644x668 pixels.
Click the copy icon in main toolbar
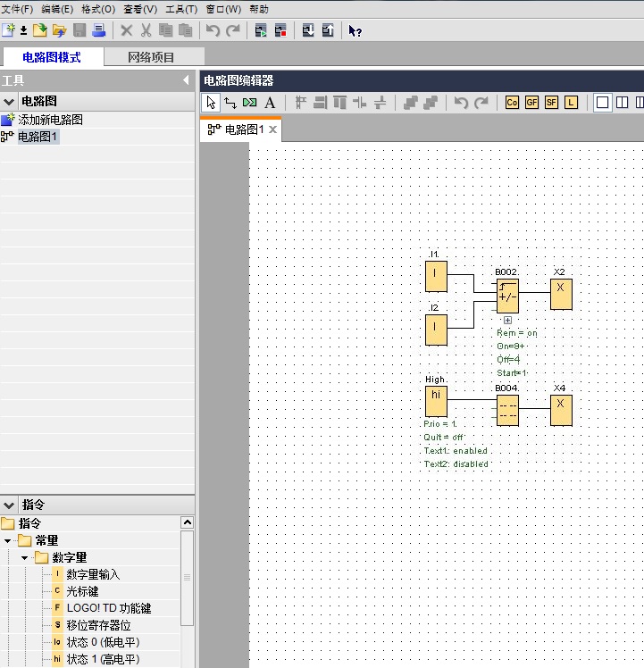tap(166, 30)
